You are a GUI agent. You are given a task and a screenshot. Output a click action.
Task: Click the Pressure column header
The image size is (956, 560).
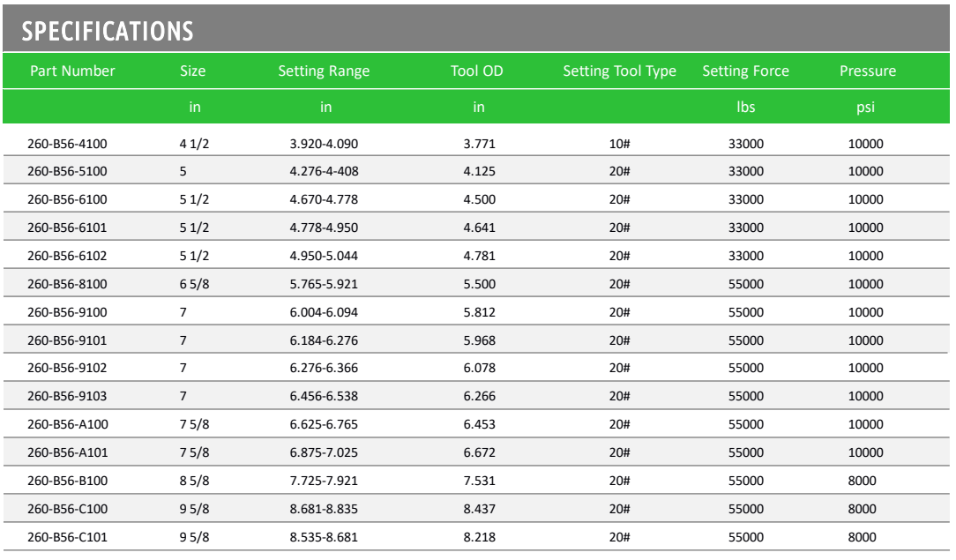(x=868, y=71)
